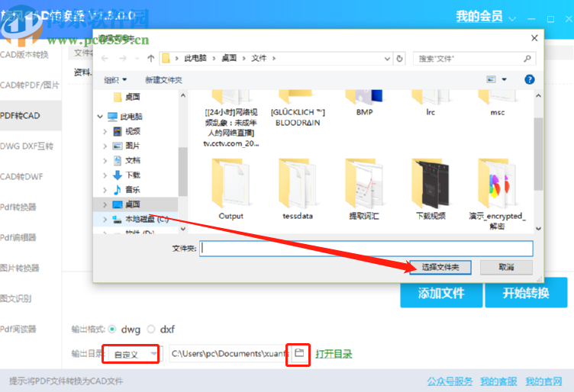This screenshot has height=392, width=574.
Task: Select 文档 in navigation tree
Action: pyautogui.click(x=127, y=160)
